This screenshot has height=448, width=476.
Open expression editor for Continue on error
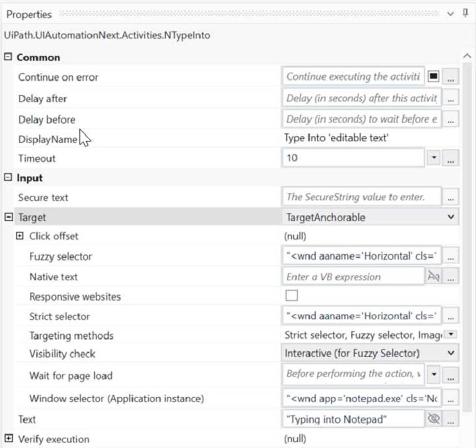tap(451, 77)
